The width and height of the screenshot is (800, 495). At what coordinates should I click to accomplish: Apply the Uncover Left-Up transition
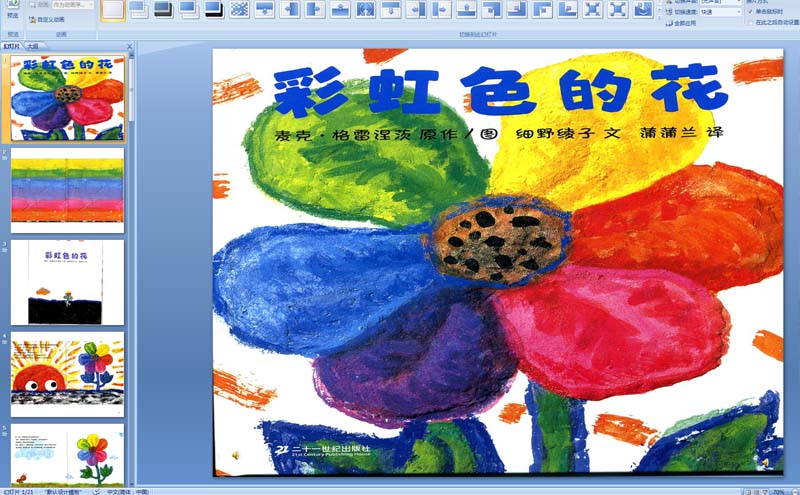[x=517, y=10]
